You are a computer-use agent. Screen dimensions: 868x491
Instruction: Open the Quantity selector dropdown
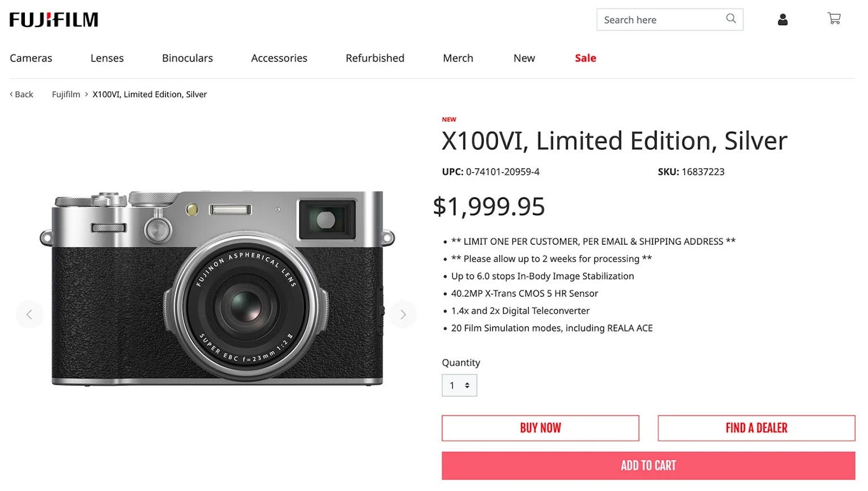pos(459,385)
